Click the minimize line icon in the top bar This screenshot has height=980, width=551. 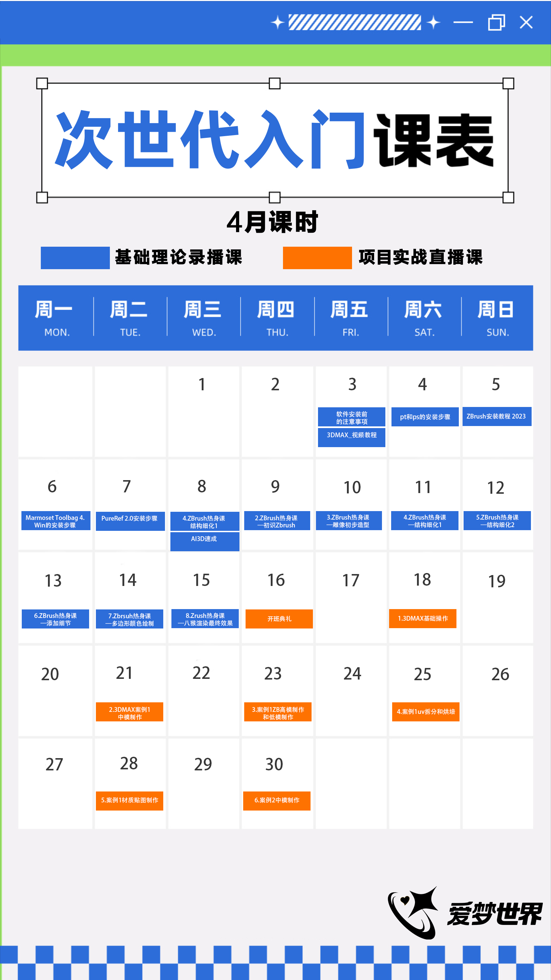point(463,22)
